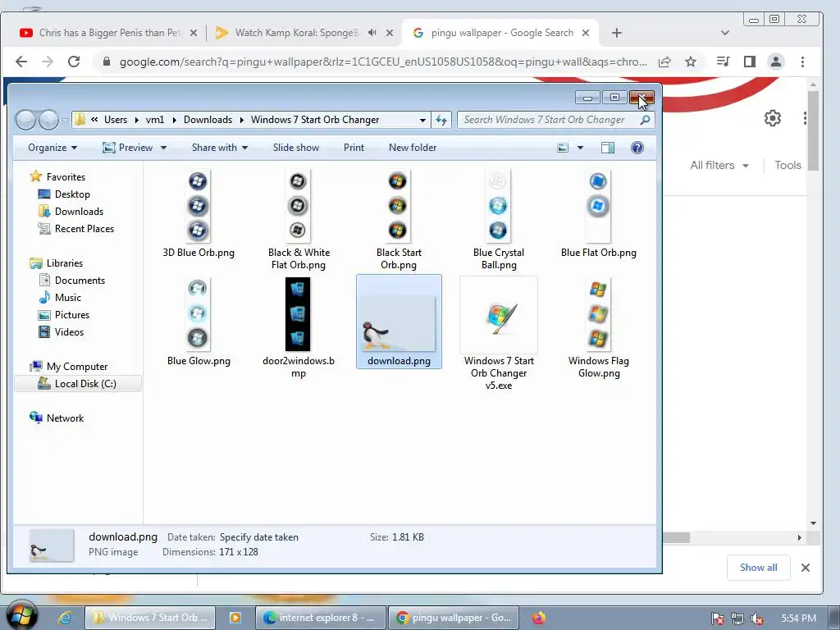840x630 pixels.
Task: Go to Users in the breadcrumb path
Action: 116,120
